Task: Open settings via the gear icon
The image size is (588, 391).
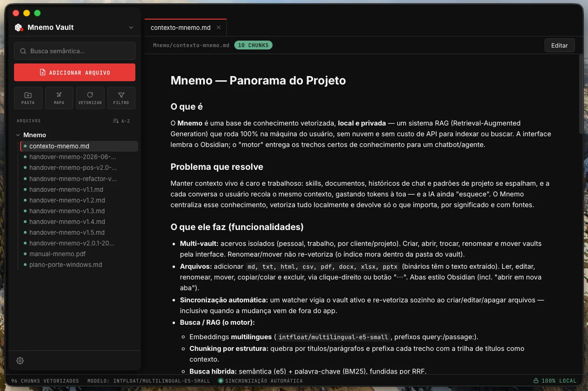Action: click(20, 361)
